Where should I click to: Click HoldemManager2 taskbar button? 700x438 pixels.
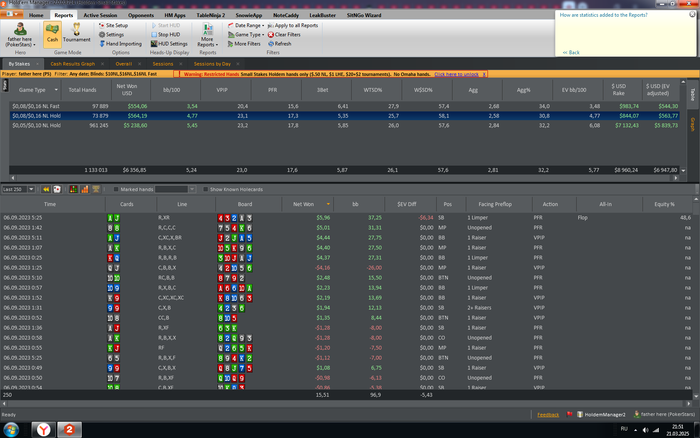coord(69,430)
